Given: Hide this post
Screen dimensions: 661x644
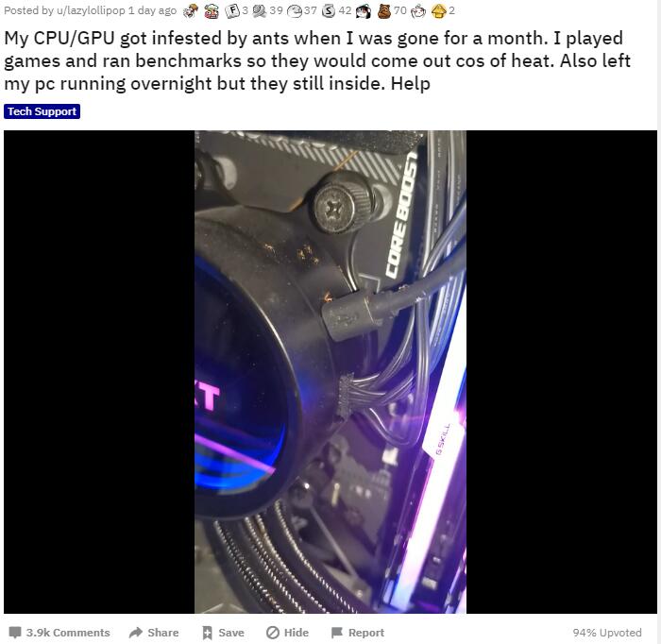Looking at the screenshot, I should [287, 633].
